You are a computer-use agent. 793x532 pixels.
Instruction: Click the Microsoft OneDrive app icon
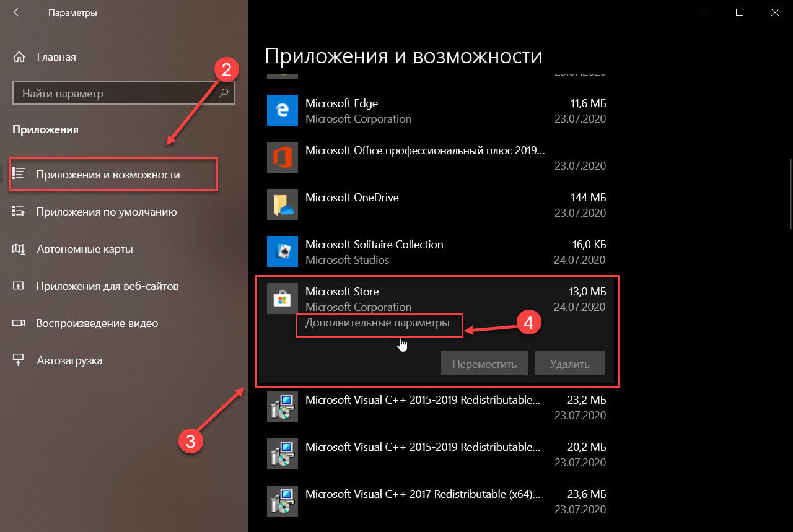(282, 204)
